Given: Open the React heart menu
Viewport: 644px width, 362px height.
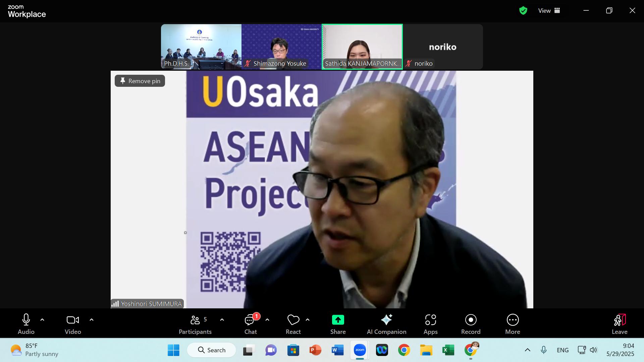Looking at the screenshot, I should point(293,324).
